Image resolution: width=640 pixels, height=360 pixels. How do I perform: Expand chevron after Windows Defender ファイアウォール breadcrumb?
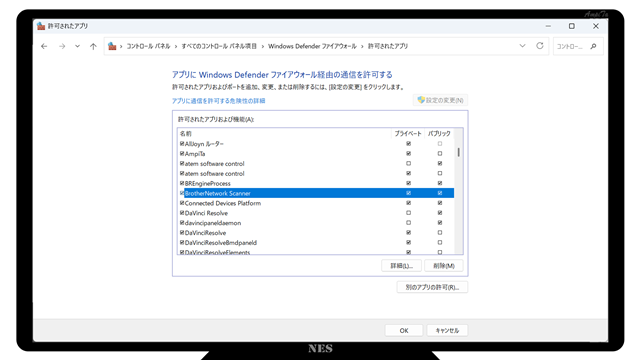362,47
